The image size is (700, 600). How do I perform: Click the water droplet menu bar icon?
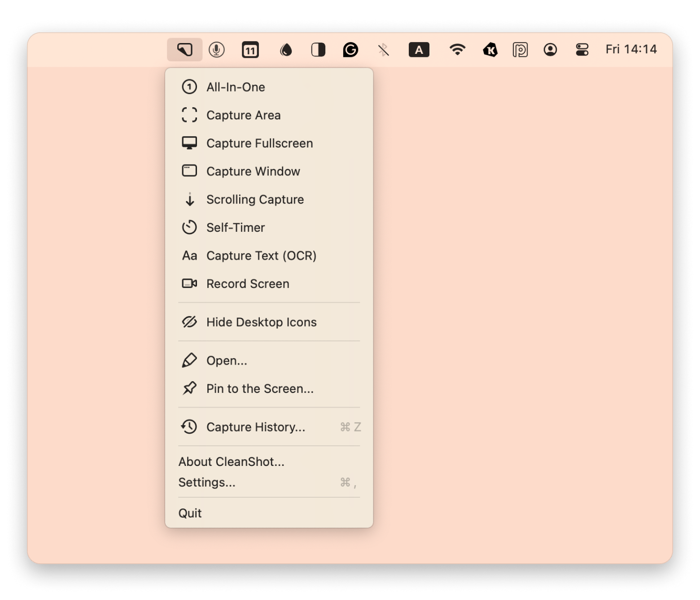coord(285,50)
